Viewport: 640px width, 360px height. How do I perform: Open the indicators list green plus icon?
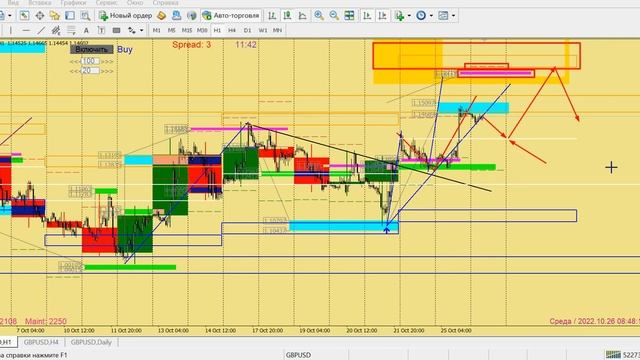399,16
